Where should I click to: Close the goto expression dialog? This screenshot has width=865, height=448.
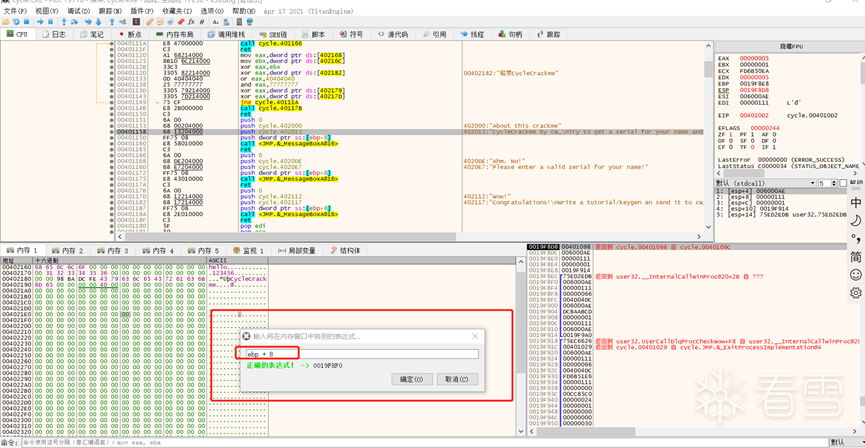(475, 336)
